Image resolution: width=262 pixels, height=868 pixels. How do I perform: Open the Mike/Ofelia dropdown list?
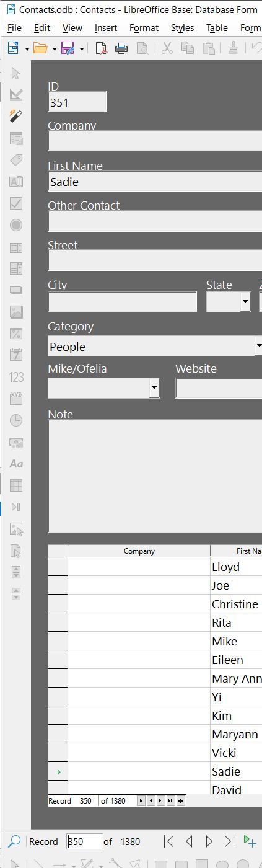155,388
